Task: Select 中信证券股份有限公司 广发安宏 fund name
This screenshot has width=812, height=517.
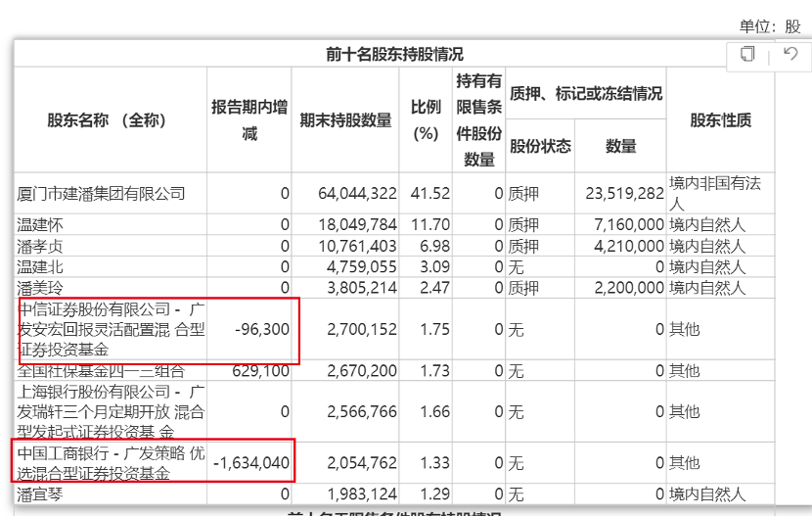Action: click(x=111, y=329)
